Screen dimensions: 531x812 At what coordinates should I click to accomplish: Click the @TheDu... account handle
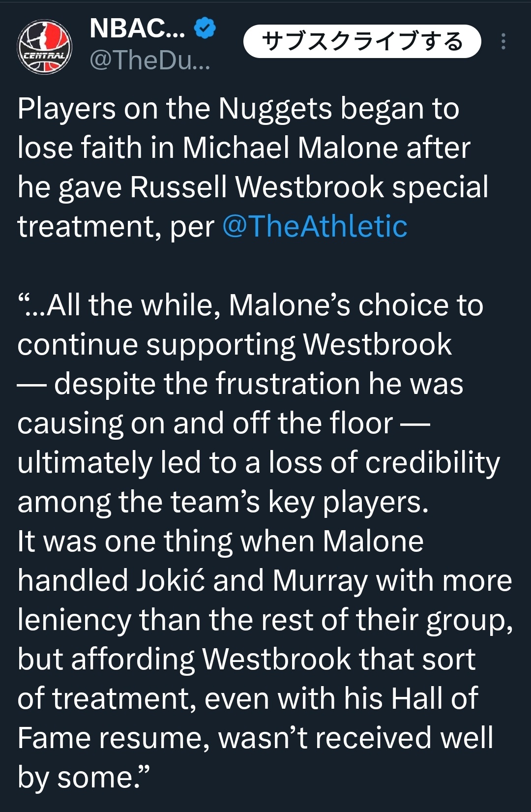pyautogui.click(x=150, y=60)
